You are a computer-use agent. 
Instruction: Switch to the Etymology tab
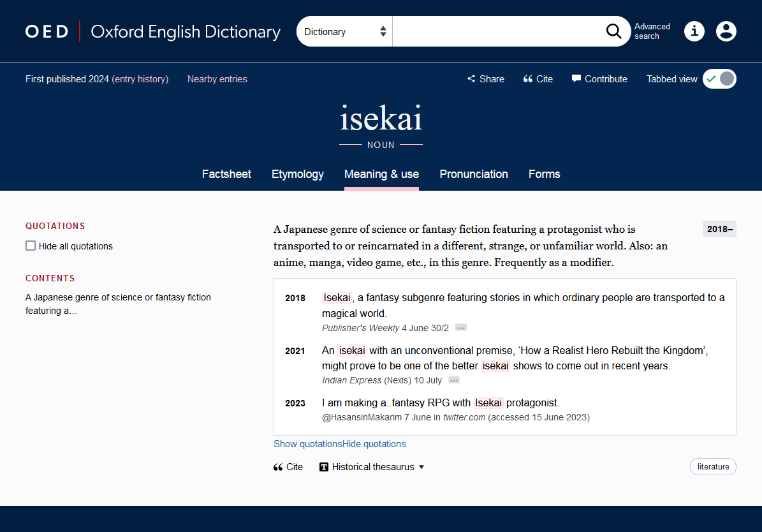298,174
